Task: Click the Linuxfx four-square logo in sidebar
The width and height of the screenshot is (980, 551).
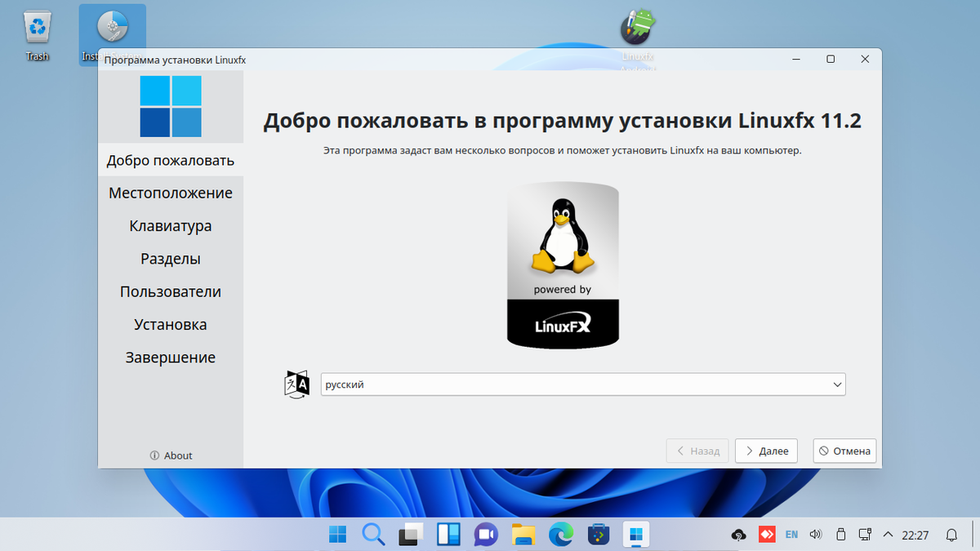Action: point(171,106)
